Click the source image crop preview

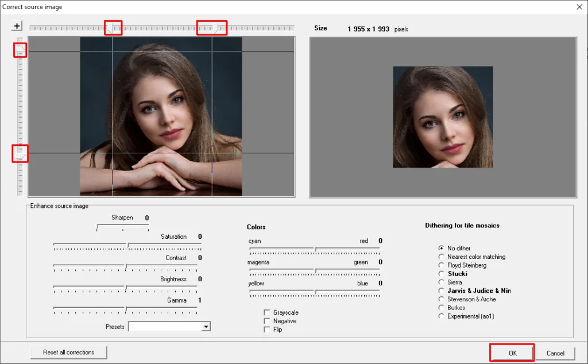(161, 117)
